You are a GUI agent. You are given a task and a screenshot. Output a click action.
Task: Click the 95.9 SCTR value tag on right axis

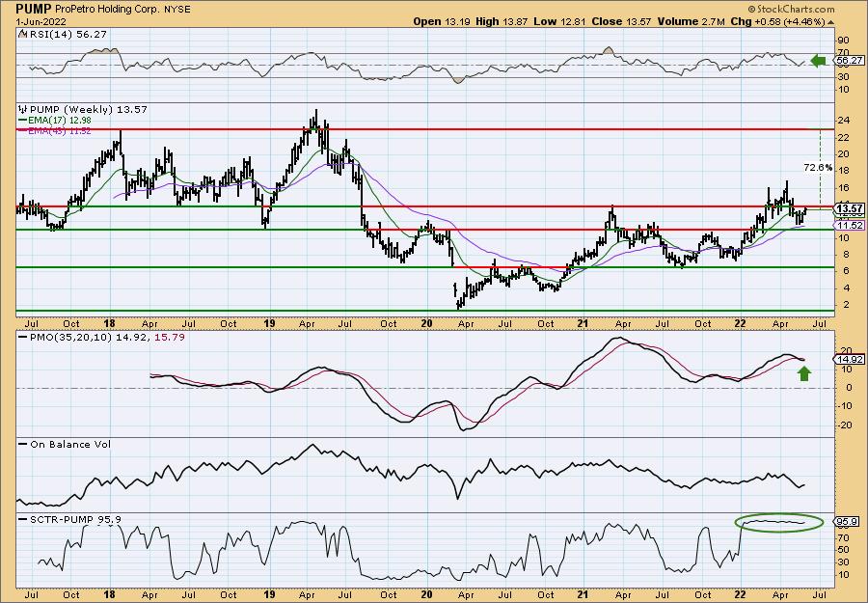849,522
